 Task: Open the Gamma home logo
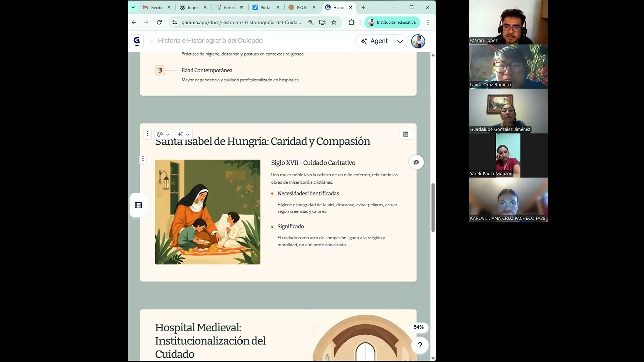point(136,41)
